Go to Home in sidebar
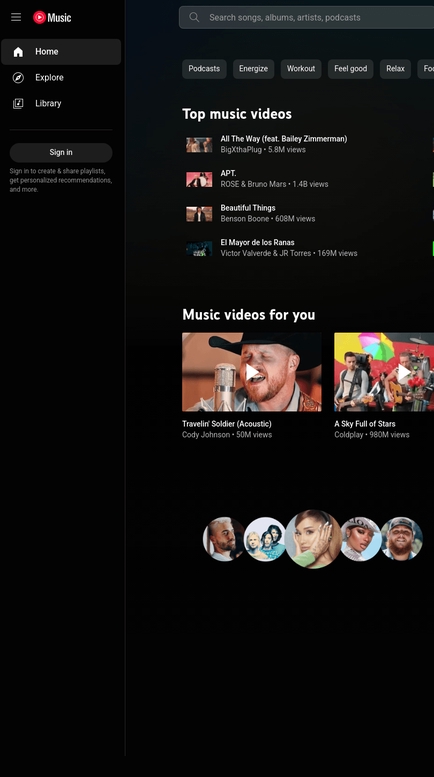 [x=61, y=52]
